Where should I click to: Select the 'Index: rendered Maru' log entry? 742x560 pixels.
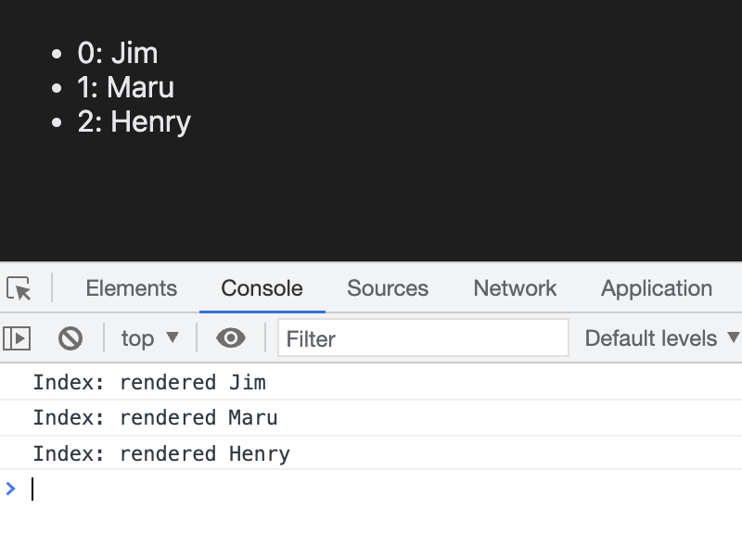155,418
